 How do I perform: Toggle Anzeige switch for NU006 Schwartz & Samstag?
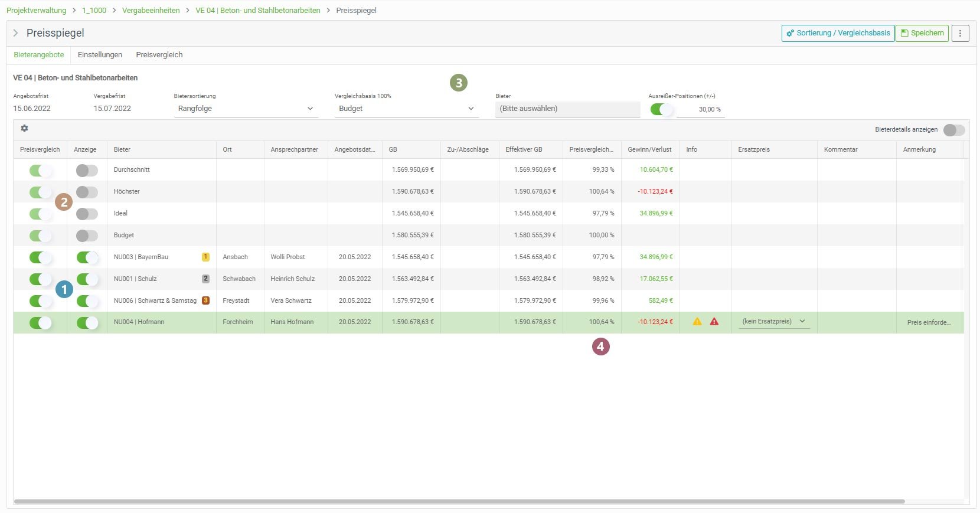click(87, 301)
